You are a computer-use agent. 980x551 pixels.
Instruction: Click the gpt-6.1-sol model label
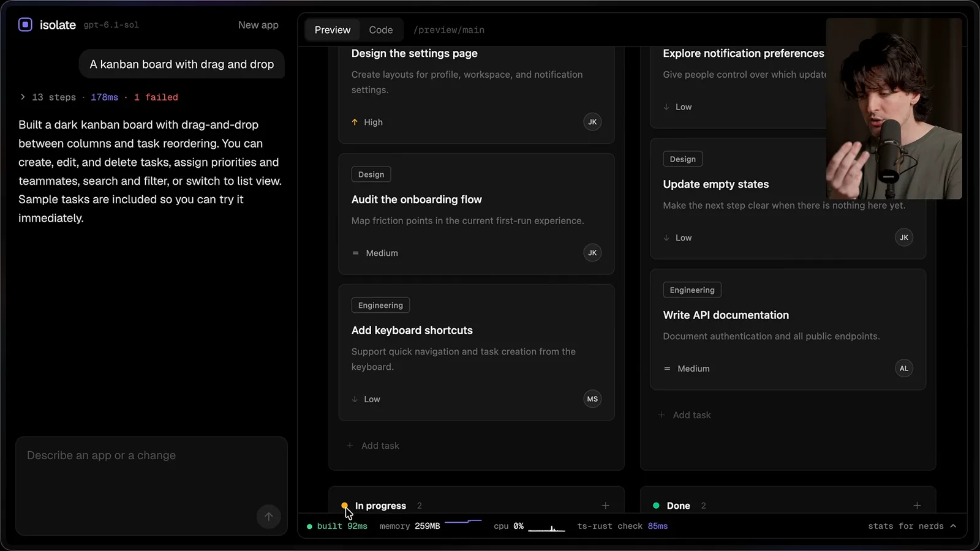click(x=111, y=25)
